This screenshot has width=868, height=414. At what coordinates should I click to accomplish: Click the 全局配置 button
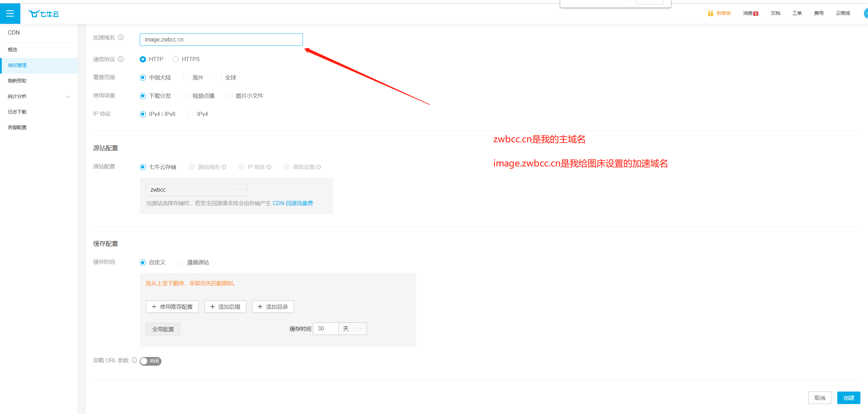point(163,329)
